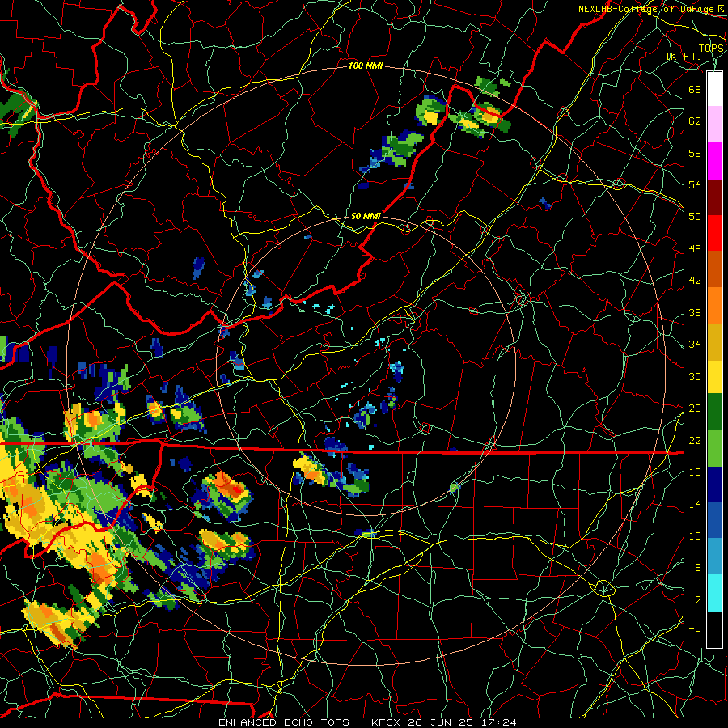Click the bright yellow legend swatch
This screenshot has height=728, width=728.
(x=714, y=376)
